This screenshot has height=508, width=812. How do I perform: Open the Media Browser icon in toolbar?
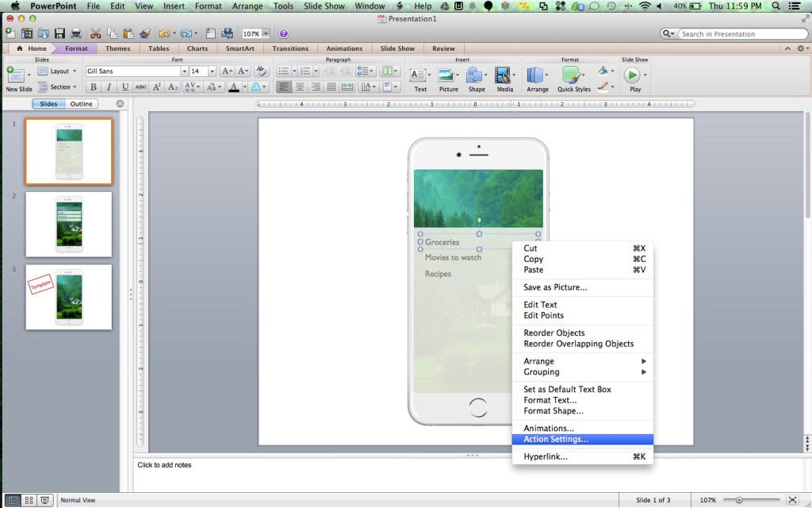coord(227,33)
